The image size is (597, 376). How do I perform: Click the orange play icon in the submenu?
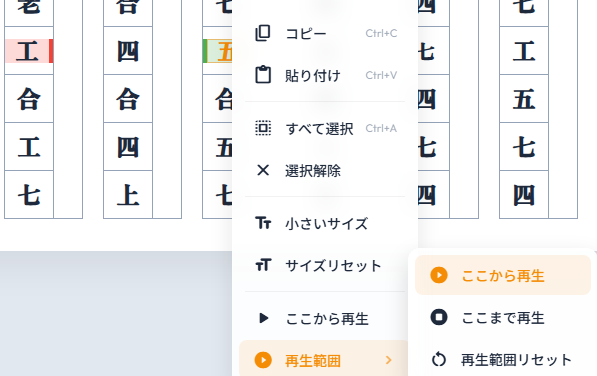pos(439,275)
